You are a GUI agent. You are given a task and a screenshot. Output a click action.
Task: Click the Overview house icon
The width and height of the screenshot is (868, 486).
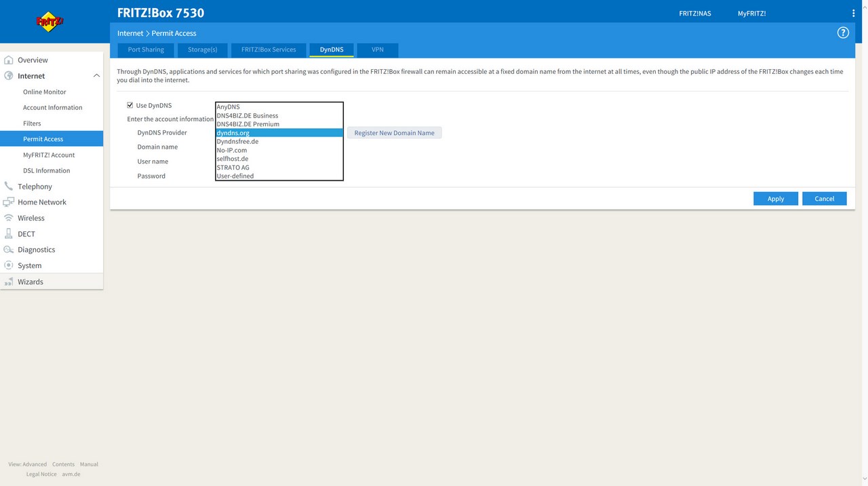point(9,60)
